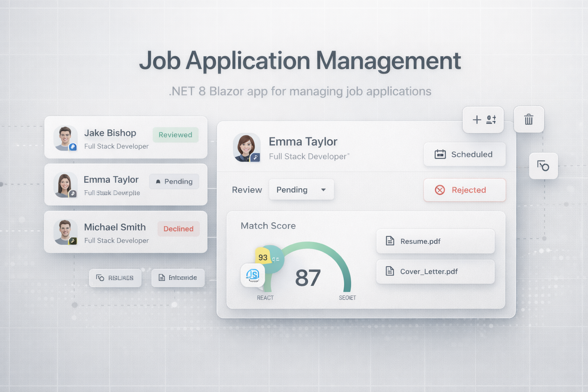The height and width of the screenshot is (392, 588).
Task: Select Michael Smith applicant card
Action: point(126,232)
